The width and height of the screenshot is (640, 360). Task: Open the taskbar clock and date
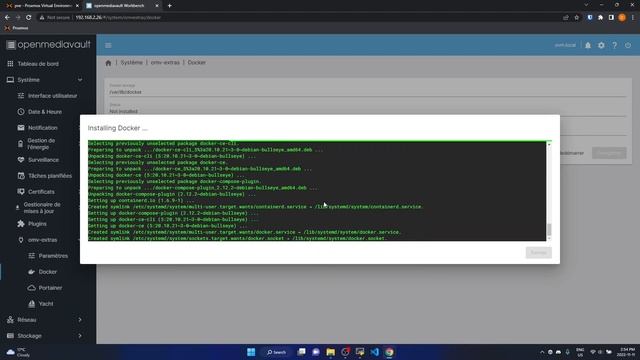(x=627, y=352)
